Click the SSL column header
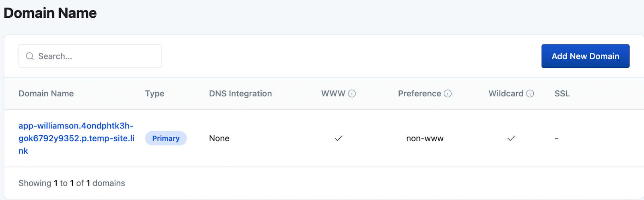Screen dimensions: 644x200 562,94
